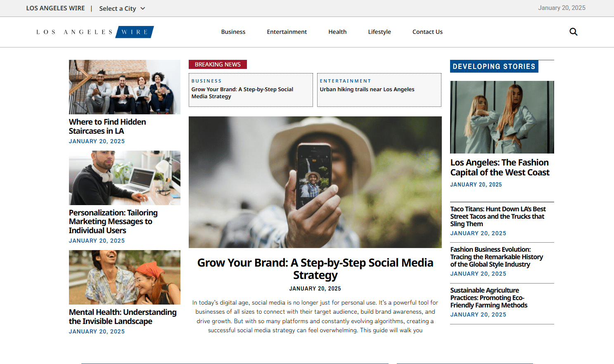614x364 pixels.
Task: Open Urban hiking trails near Los Angeles story
Action: [367, 89]
